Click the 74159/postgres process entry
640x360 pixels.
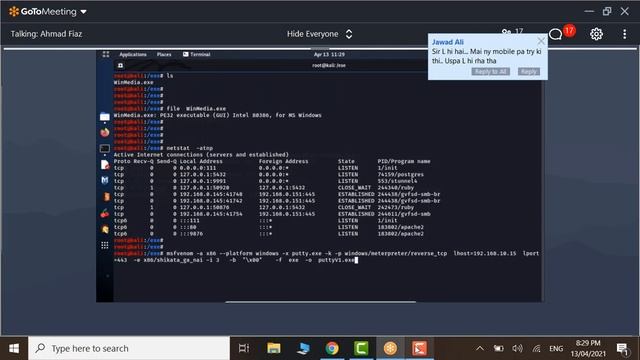pyautogui.click(x=400, y=174)
